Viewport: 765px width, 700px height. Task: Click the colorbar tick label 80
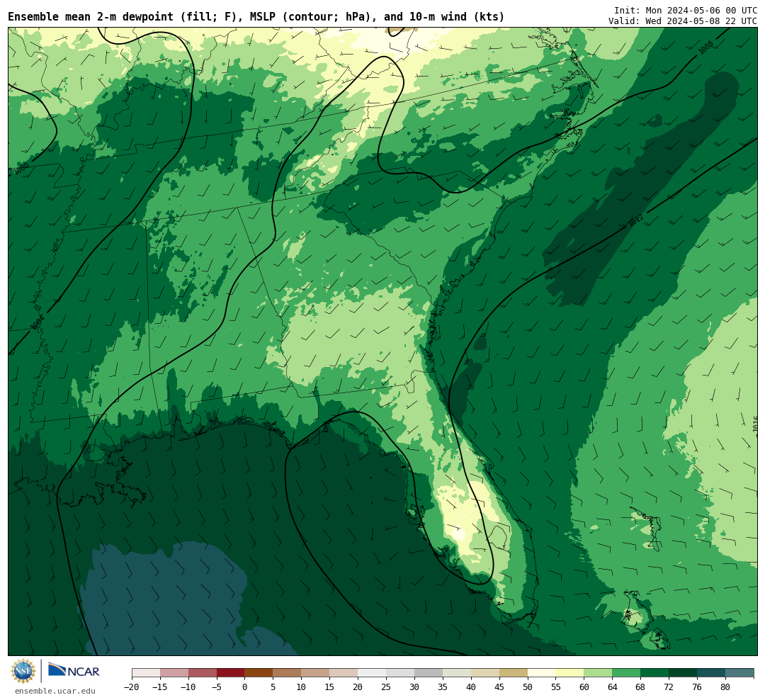click(726, 687)
